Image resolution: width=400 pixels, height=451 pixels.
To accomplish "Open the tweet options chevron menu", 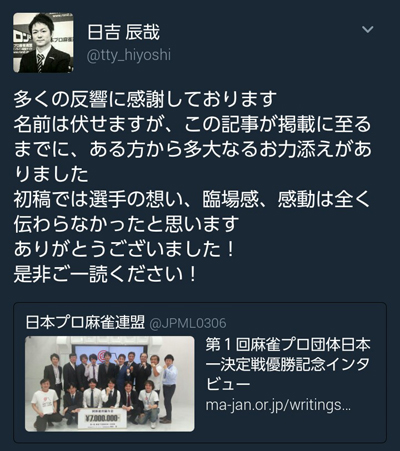I will (367, 30).
